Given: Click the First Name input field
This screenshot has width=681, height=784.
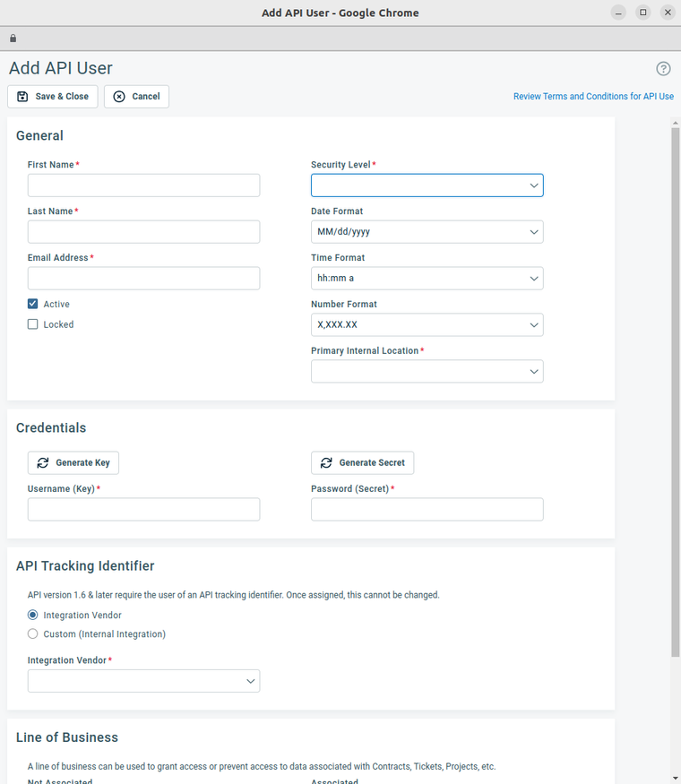Looking at the screenshot, I should (143, 185).
